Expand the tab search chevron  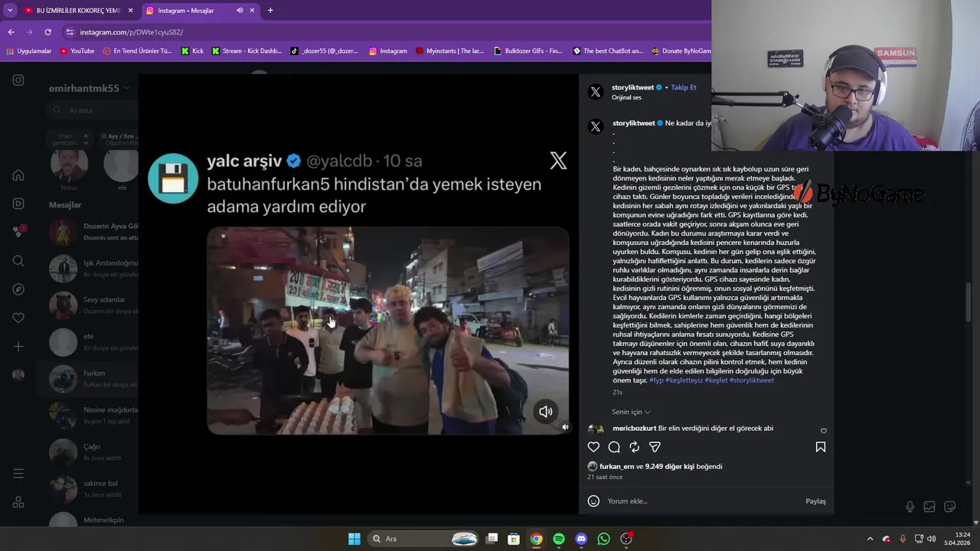[x=10, y=11]
